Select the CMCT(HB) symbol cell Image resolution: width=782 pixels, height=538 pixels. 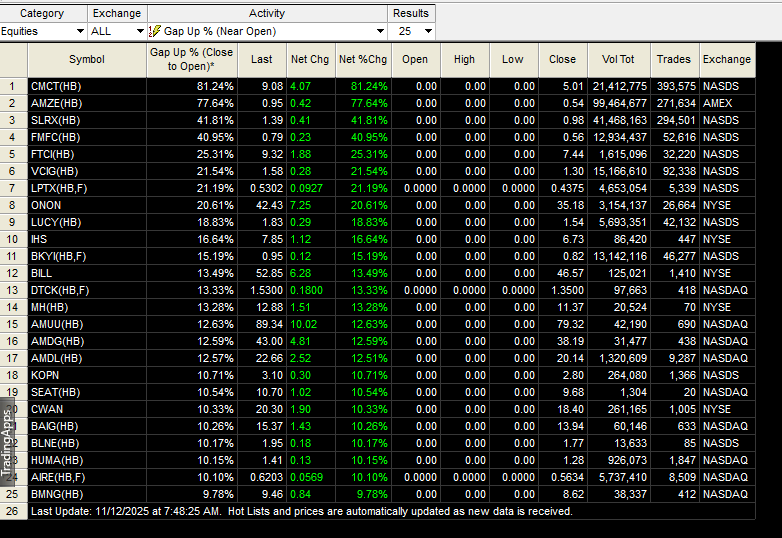tap(87, 86)
